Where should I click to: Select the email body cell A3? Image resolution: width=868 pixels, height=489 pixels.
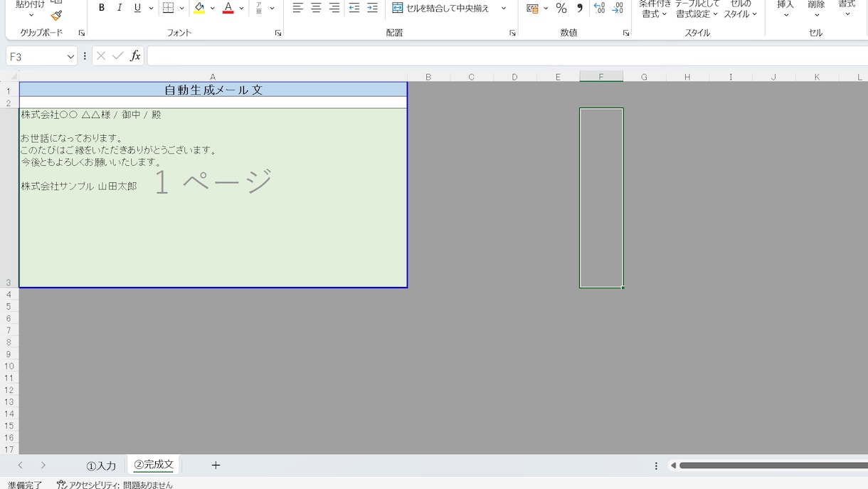(x=213, y=198)
